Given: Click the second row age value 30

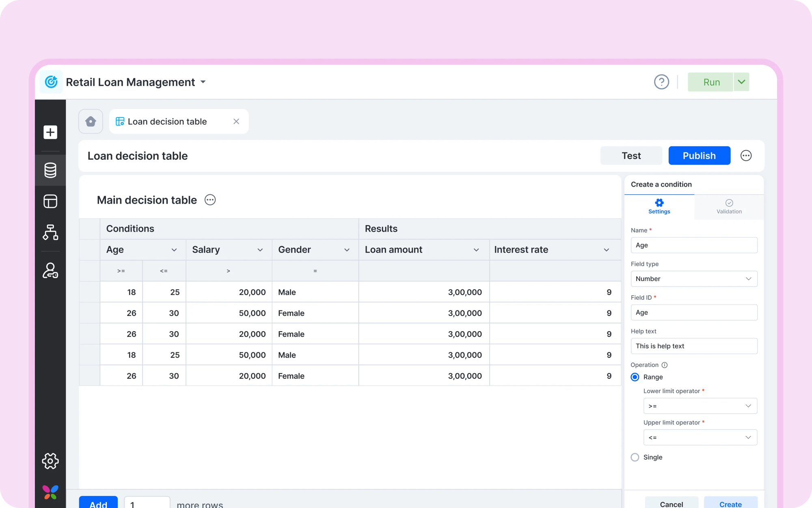Looking at the screenshot, I should click(x=164, y=313).
